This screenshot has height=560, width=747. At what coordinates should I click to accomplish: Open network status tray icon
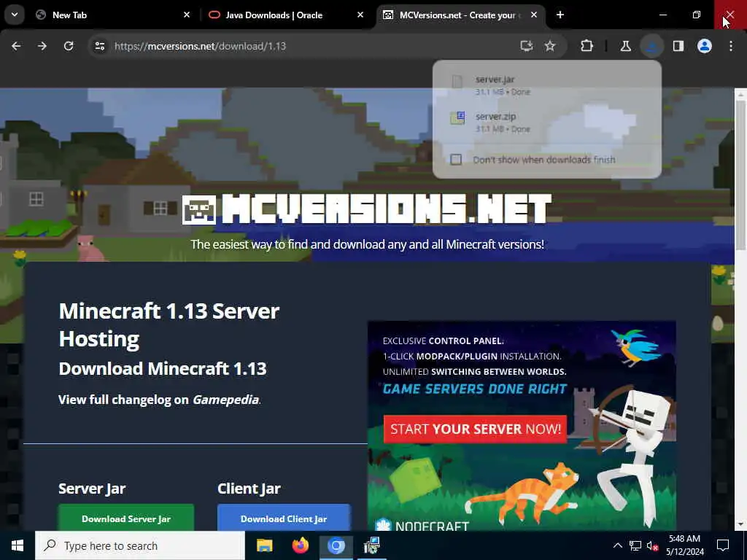coord(635,545)
